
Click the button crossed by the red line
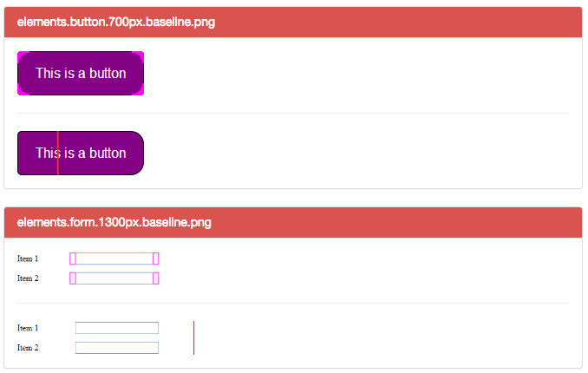(x=81, y=153)
